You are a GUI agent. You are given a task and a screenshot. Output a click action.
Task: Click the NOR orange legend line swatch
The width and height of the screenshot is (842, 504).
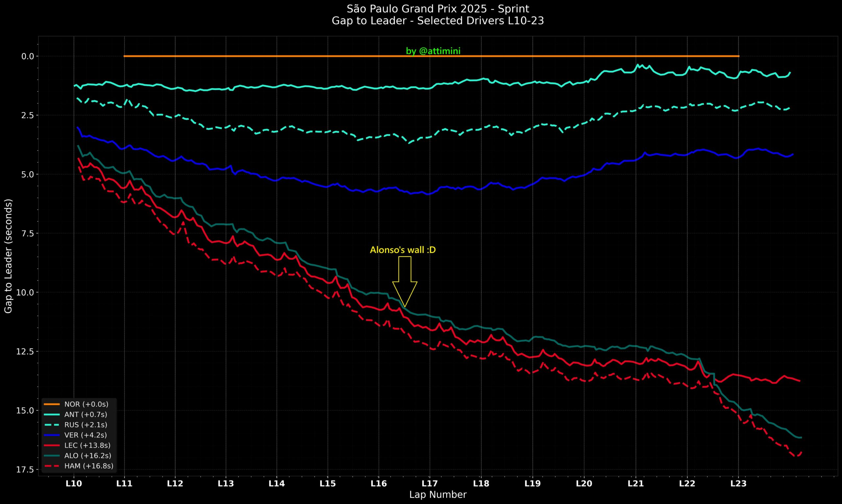coord(52,404)
